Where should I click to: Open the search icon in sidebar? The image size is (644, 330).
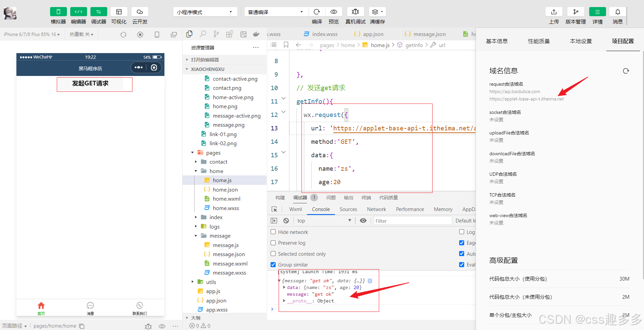203,34
